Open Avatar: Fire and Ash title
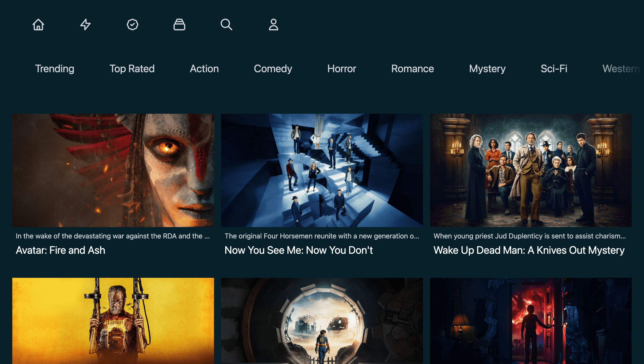644x364 pixels. pos(60,250)
